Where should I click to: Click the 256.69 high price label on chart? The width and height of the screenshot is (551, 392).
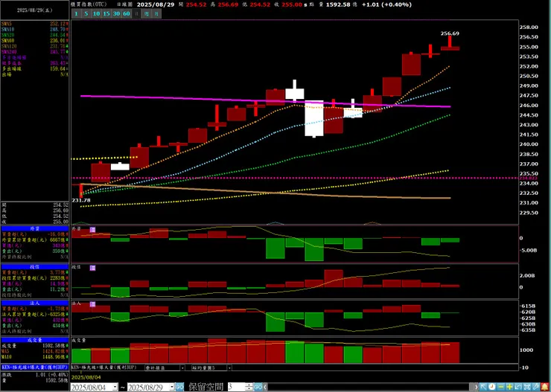pyautogui.click(x=450, y=33)
